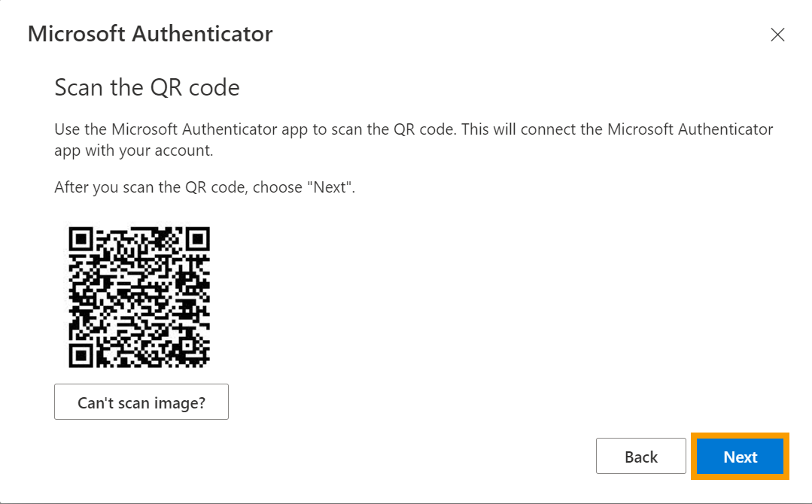
Task: Click the QR code bottom-right alignment square
Action: click(x=187, y=345)
